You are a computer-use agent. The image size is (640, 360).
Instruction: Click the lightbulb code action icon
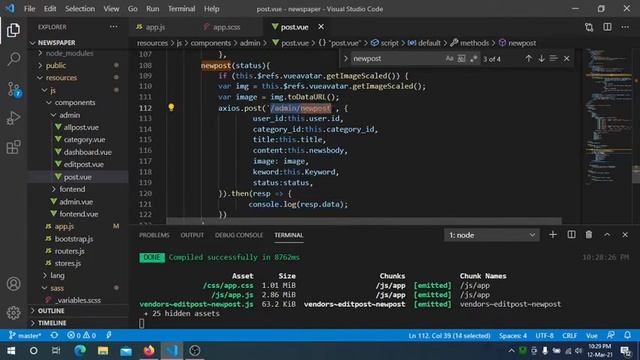[x=171, y=107]
